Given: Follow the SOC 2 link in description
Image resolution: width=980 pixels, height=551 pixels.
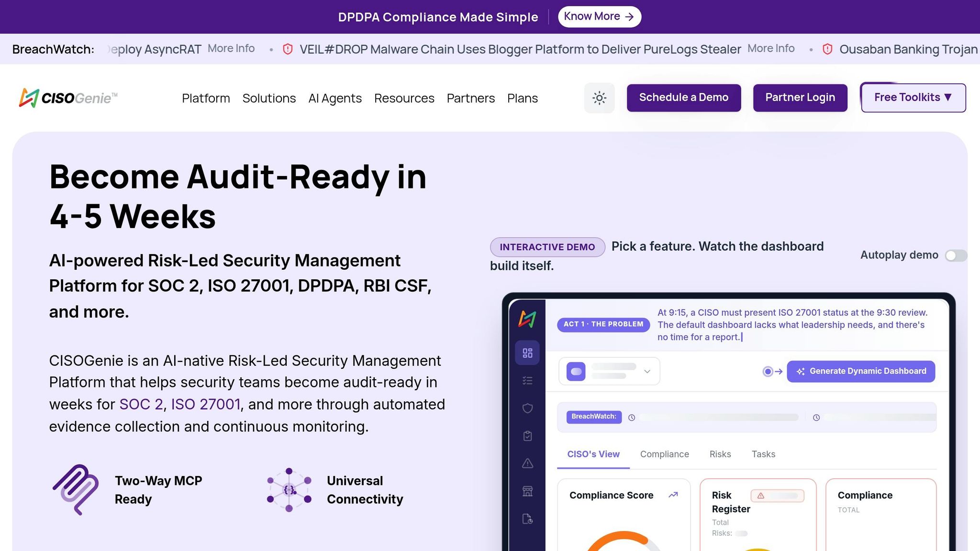Looking at the screenshot, I should (141, 405).
